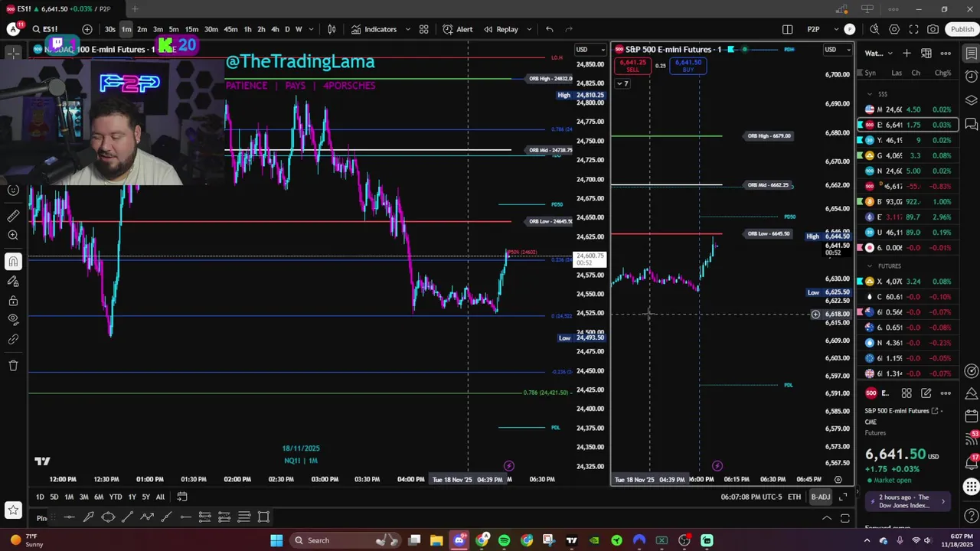Image resolution: width=980 pixels, height=551 pixels.
Task: Toggle magnet mode in left toolbar
Action: (13, 262)
